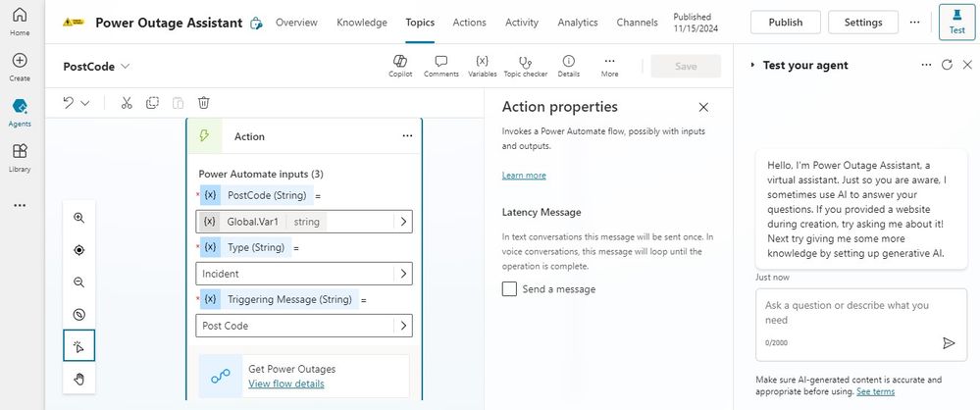Reset the test conversation with the refresh icon
This screenshot has height=410, width=980.
947,65
